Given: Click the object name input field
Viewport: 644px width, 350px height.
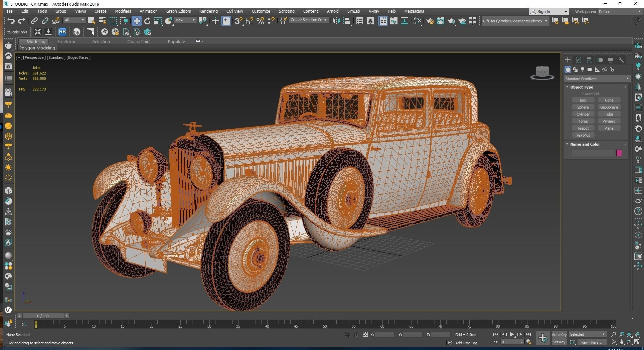Looking at the screenshot, I should pos(593,153).
